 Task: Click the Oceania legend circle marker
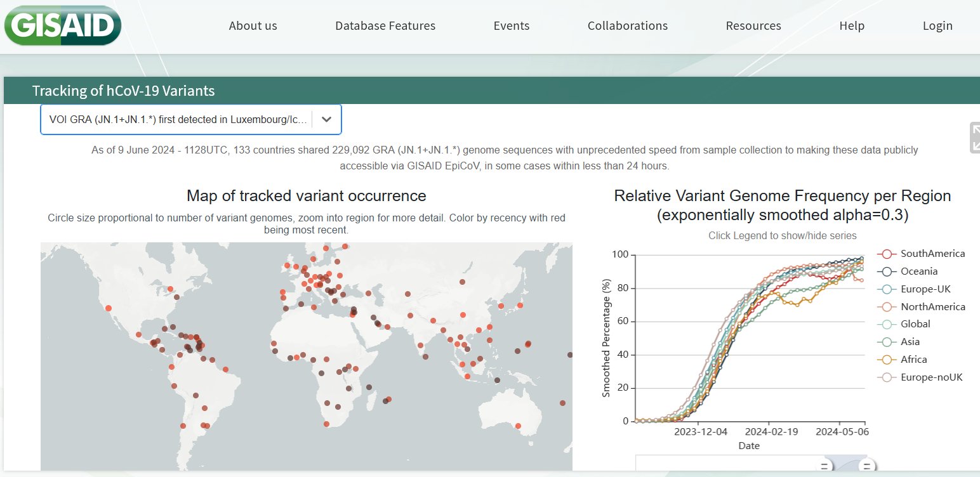tap(887, 271)
